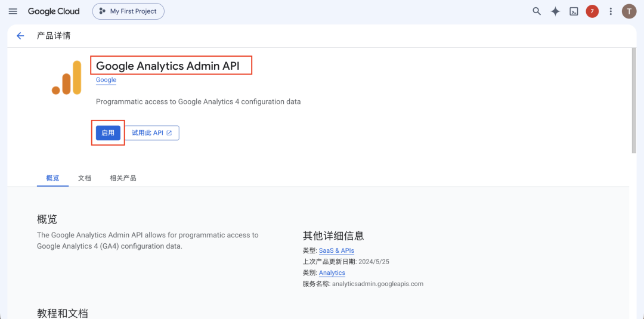Click the search magnifier icon
The width and height of the screenshot is (644, 319).
tap(537, 11)
